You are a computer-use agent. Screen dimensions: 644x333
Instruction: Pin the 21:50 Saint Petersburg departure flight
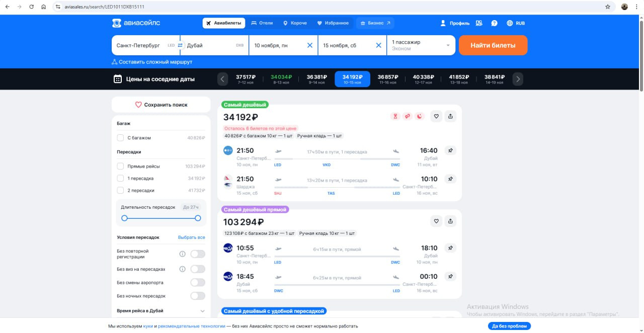point(451,150)
